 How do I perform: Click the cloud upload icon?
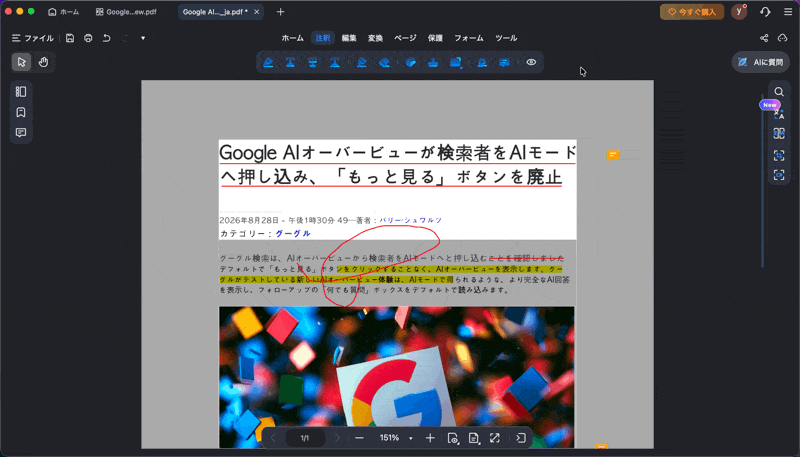tap(783, 38)
